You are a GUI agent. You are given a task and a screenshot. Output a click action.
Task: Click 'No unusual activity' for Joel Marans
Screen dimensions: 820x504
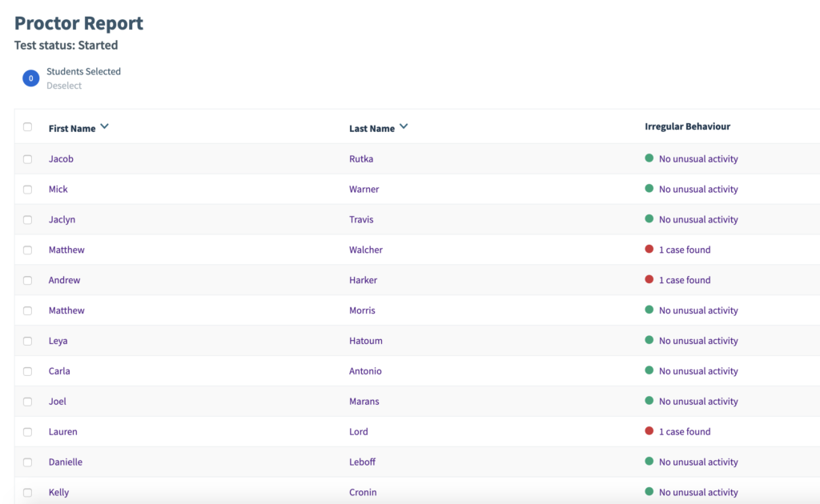698,401
